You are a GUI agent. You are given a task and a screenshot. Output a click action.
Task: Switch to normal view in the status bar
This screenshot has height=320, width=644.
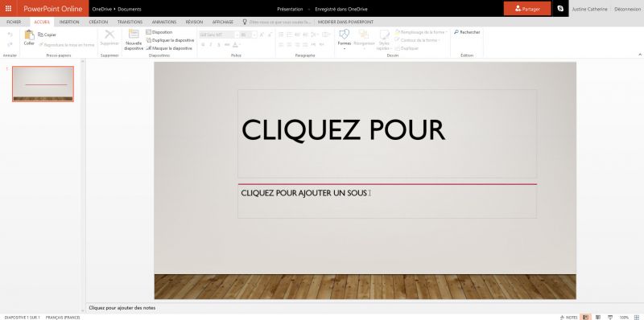tap(586, 317)
